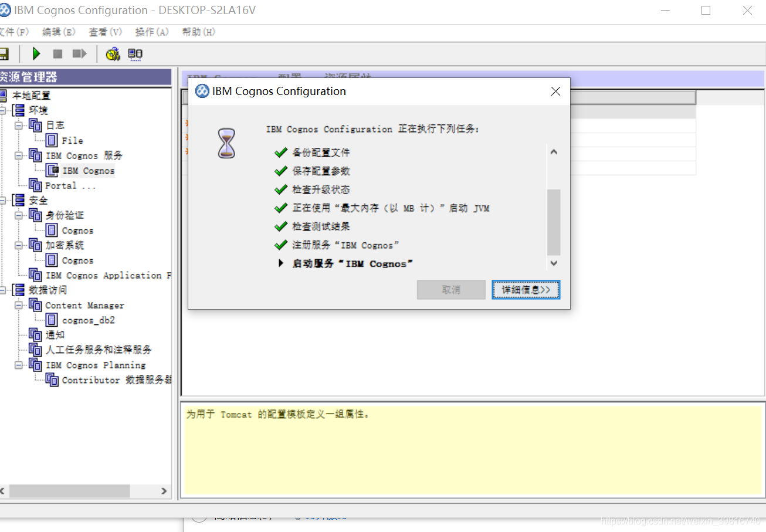Click the 环境 tree node icon
Image resolution: width=766 pixels, height=532 pixels.
click(19, 110)
